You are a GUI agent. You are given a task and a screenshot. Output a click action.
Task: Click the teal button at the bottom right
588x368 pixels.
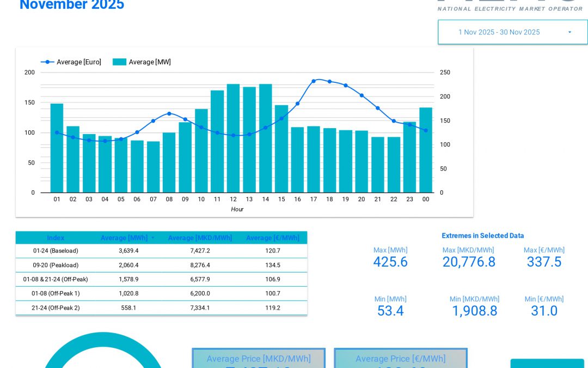(x=547, y=365)
